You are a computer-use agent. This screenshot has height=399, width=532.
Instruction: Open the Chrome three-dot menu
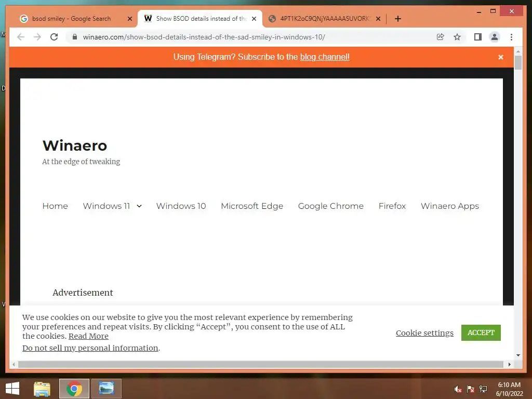(511, 37)
